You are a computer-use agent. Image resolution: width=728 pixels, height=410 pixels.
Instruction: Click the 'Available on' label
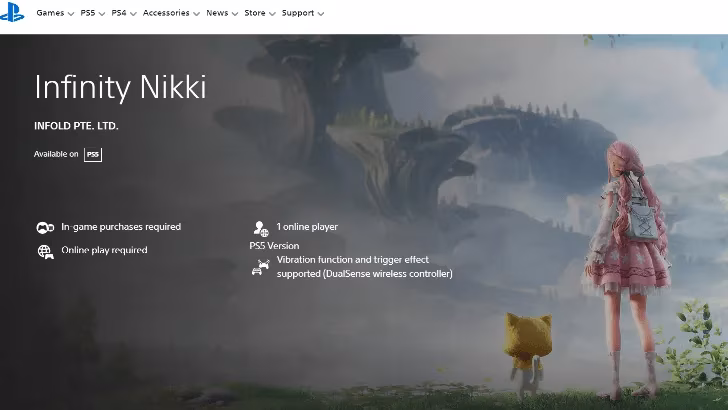click(56, 154)
